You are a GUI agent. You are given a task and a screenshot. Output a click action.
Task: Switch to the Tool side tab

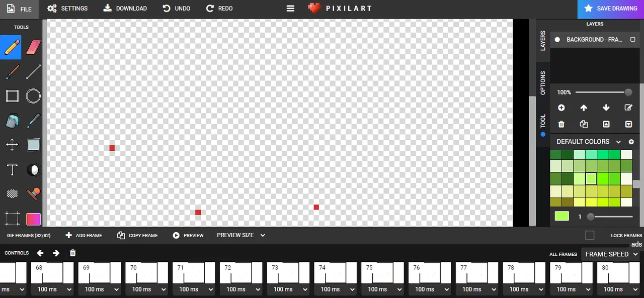(x=543, y=125)
